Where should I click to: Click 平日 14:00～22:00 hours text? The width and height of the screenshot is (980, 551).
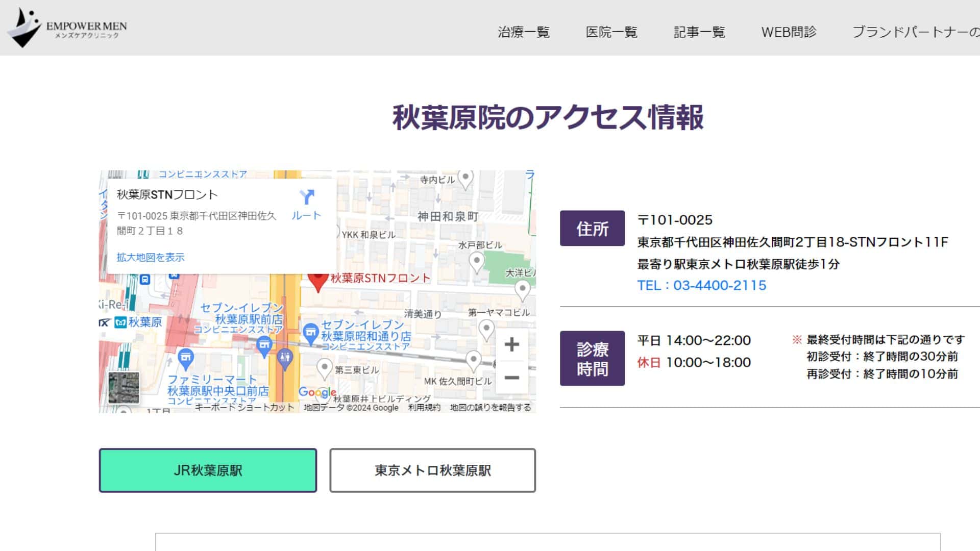pyautogui.click(x=694, y=340)
